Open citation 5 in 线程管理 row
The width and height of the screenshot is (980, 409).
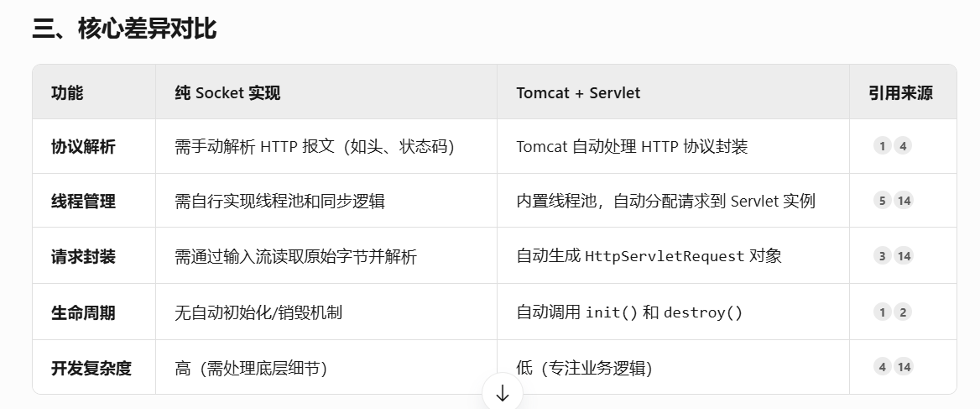[882, 201]
